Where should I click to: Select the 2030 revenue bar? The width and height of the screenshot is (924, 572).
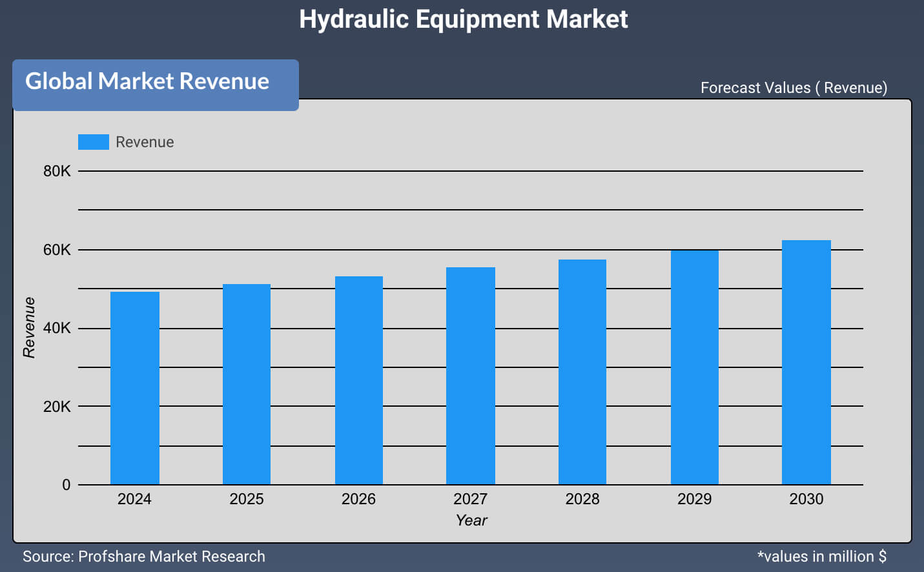806,362
